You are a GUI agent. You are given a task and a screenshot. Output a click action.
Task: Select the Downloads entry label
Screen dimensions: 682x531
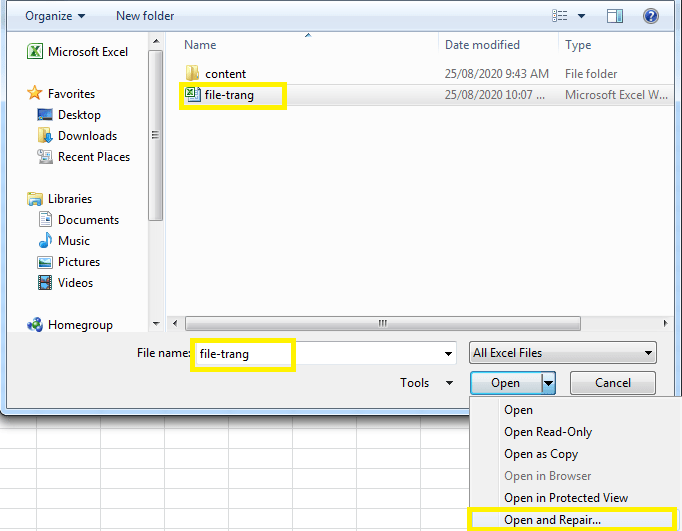87,136
